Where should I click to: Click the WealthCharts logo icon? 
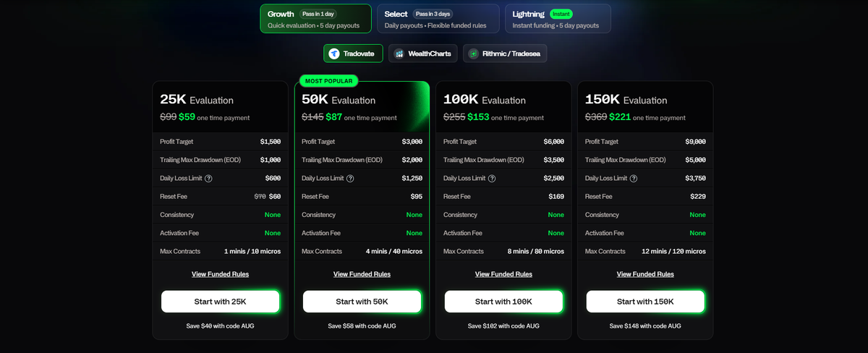coord(399,54)
